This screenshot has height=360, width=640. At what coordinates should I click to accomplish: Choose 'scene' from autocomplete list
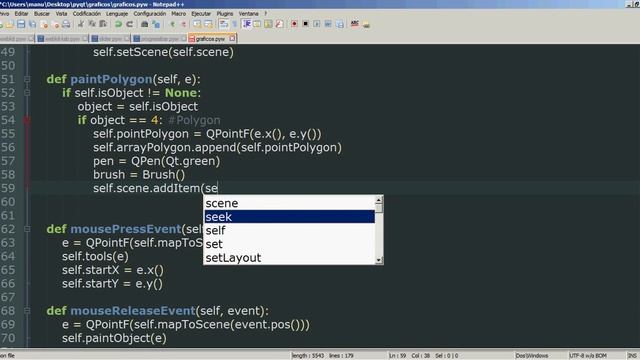click(x=289, y=203)
